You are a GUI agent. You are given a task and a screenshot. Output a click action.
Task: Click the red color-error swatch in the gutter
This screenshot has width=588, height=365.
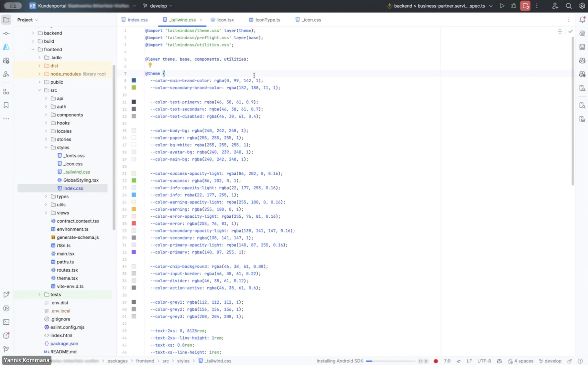point(134,223)
